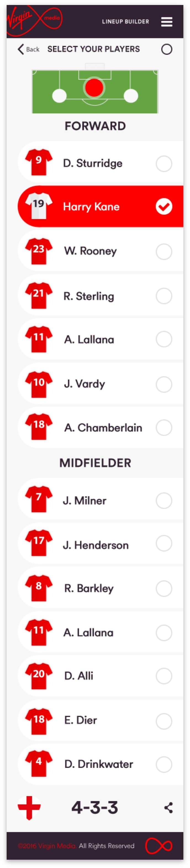Viewport: 190px width, 868px height.
Task: Click the England flag cross icon
Action: coord(29,807)
